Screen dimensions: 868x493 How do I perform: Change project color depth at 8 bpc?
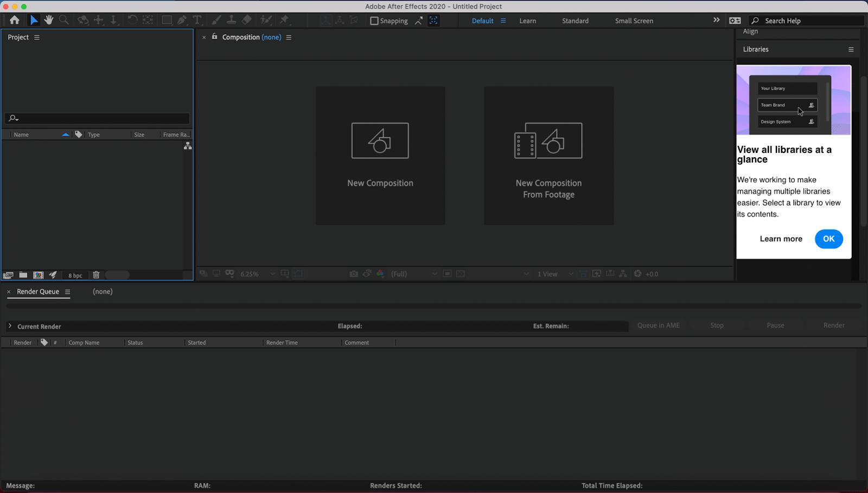point(75,276)
